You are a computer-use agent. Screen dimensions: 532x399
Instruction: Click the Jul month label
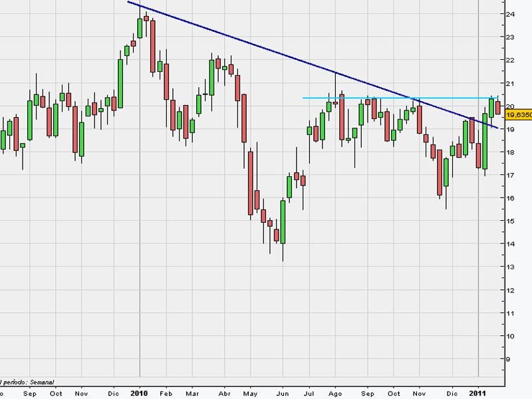(309, 394)
